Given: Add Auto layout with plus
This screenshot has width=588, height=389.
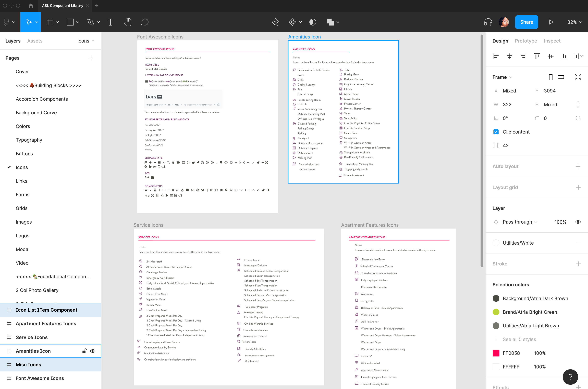Looking at the screenshot, I should click(578, 166).
